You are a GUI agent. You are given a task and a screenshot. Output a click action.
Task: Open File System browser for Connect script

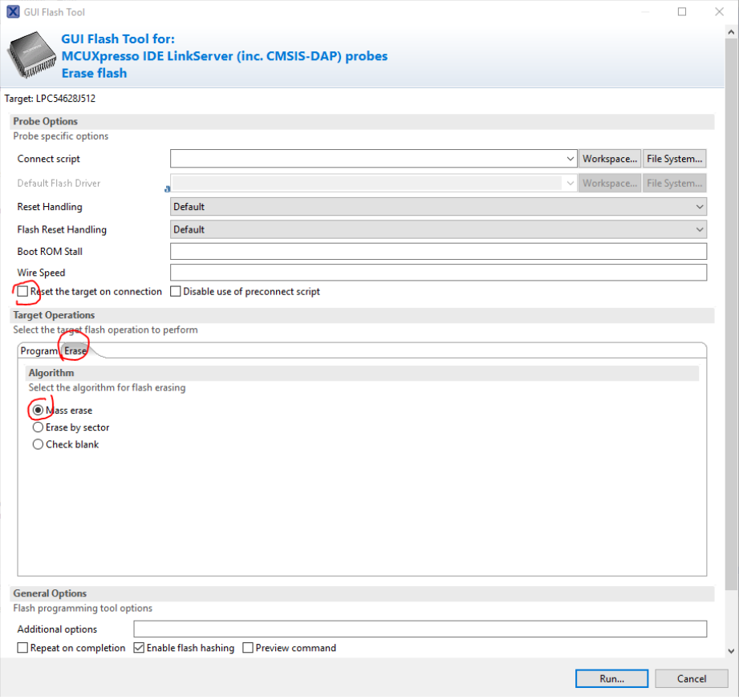tap(674, 158)
